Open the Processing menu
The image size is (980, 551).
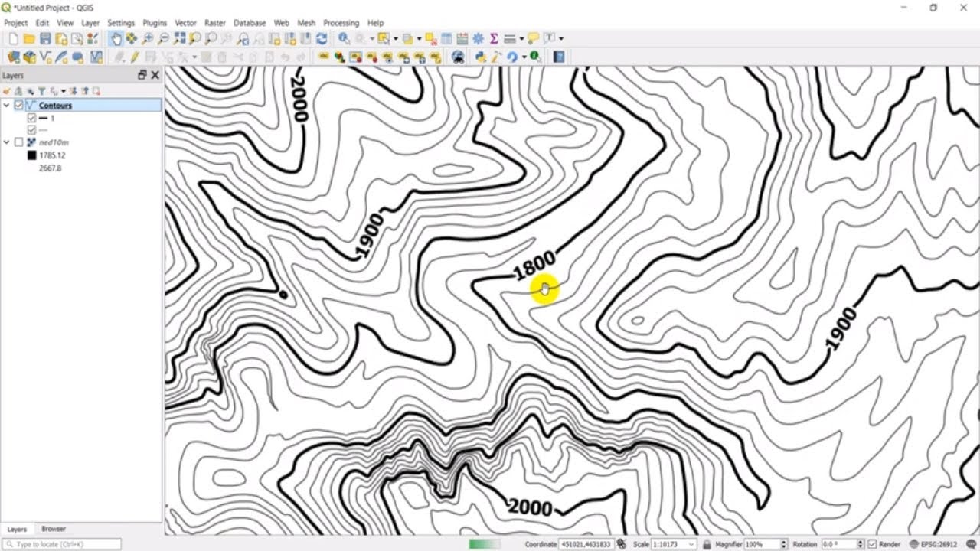pos(341,23)
